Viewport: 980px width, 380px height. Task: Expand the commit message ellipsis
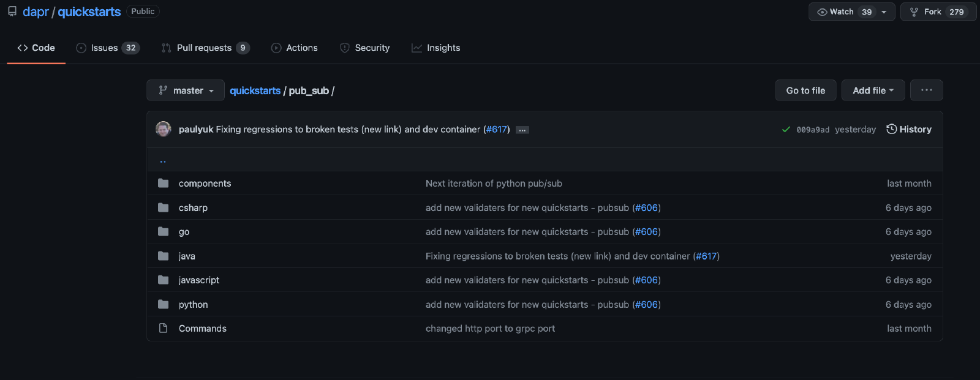point(522,130)
